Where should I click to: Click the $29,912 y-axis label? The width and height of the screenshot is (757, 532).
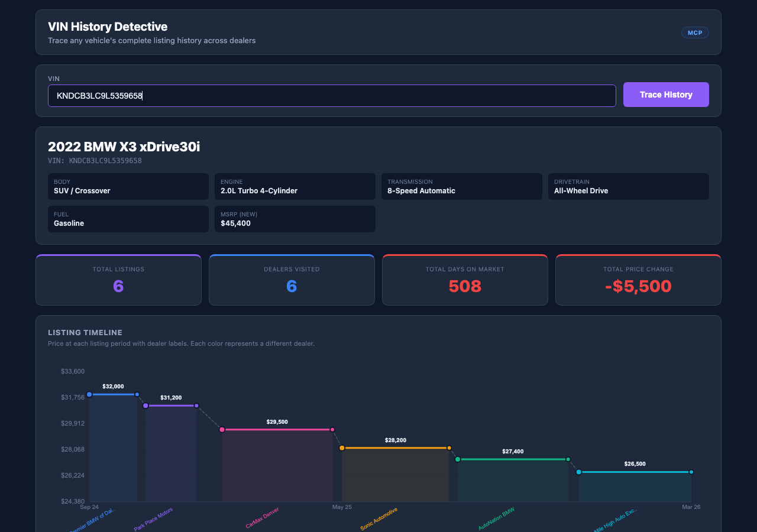(x=73, y=423)
